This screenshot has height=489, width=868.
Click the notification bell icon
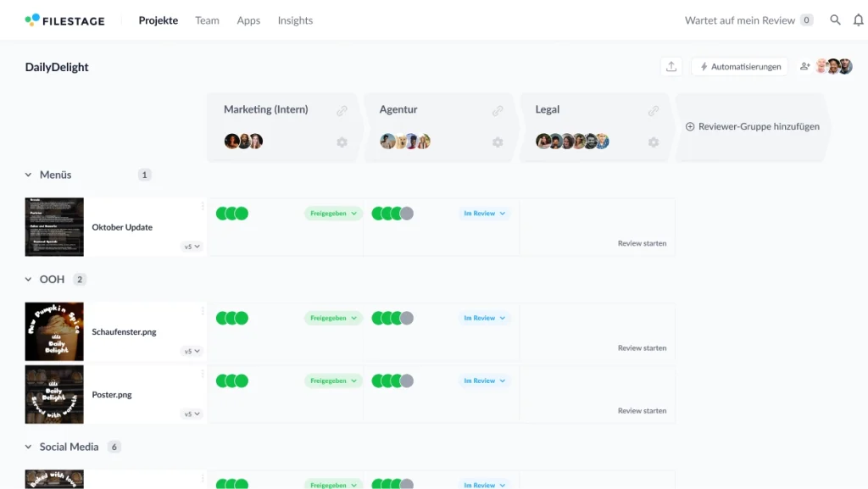click(859, 19)
